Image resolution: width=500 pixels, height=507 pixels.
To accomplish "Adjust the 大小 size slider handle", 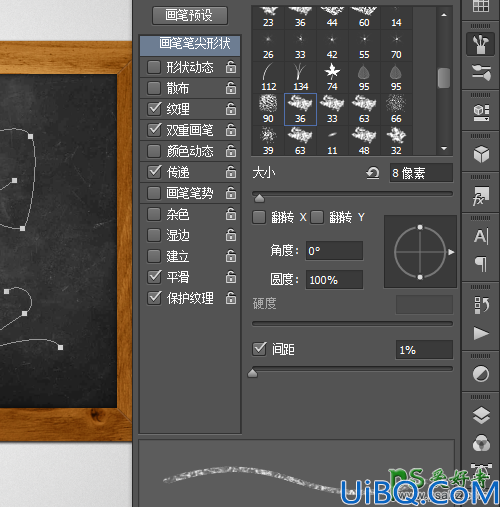I will pyautogui.click(x=259, y=199).
